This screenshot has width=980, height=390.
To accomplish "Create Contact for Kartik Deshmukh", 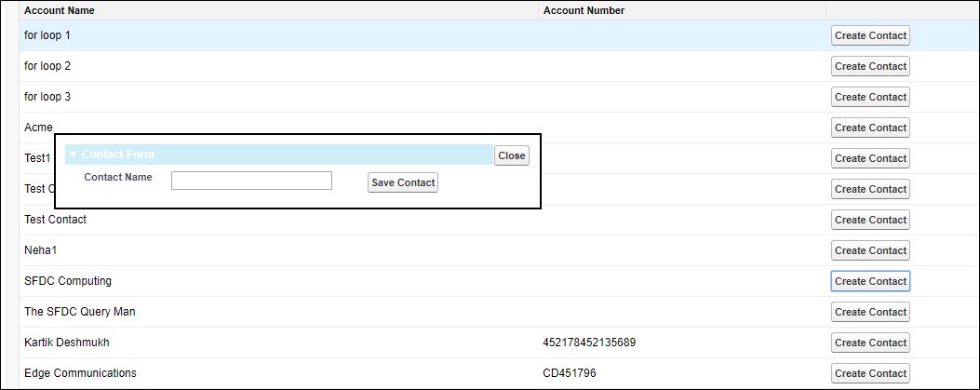I will click(870, 343).
